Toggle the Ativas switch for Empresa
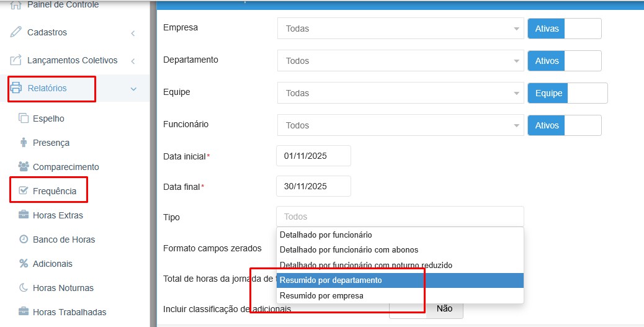This screenshot has height=327, width=644. tap(564, 29)
